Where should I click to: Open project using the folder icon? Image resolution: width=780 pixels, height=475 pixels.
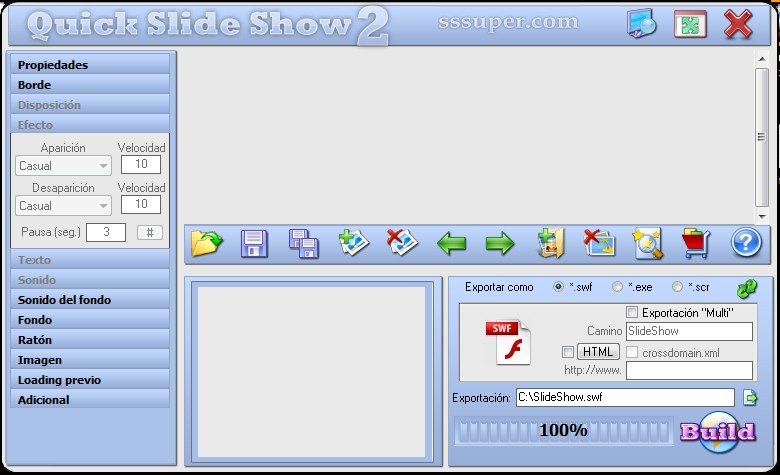click(206, 243)
